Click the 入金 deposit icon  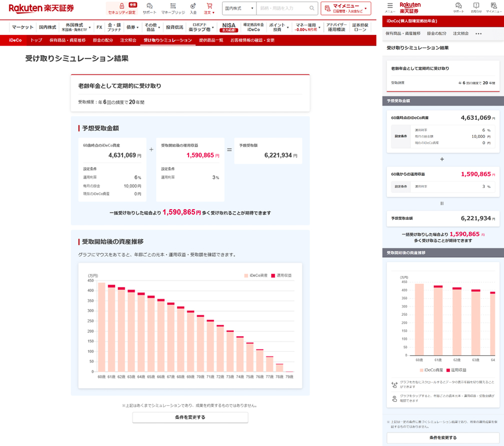click(193, 6)
